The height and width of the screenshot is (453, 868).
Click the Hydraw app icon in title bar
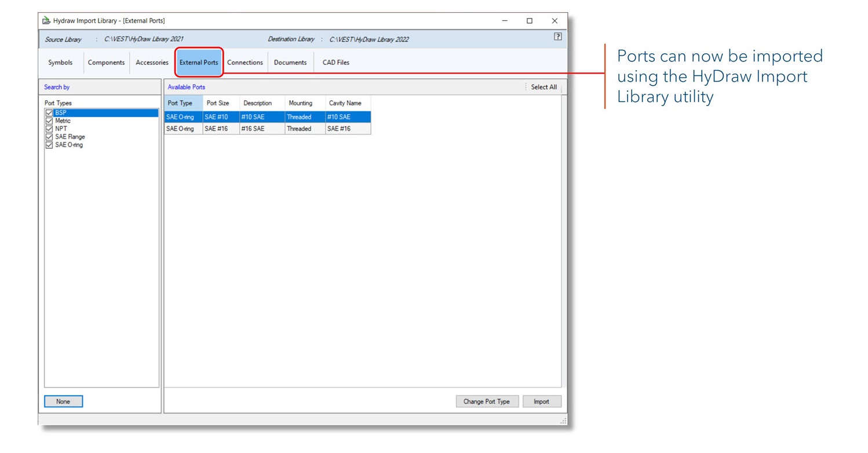pos(46,21)
